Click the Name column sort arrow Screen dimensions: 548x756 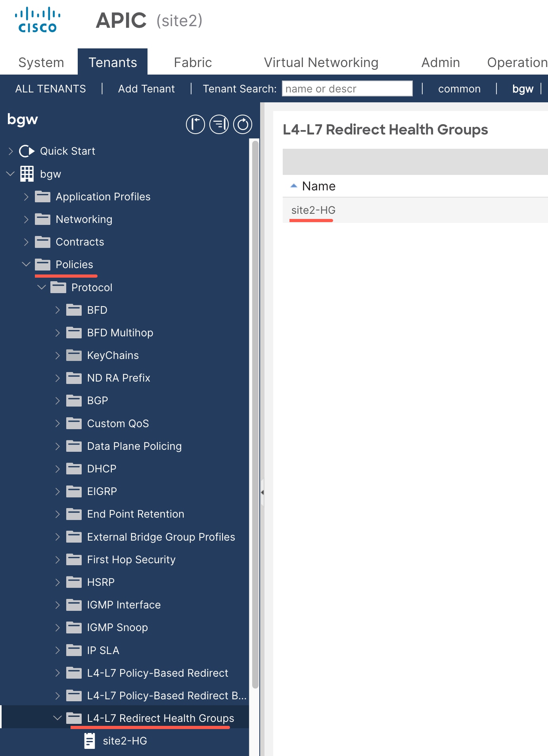click(x=293, y=186)
